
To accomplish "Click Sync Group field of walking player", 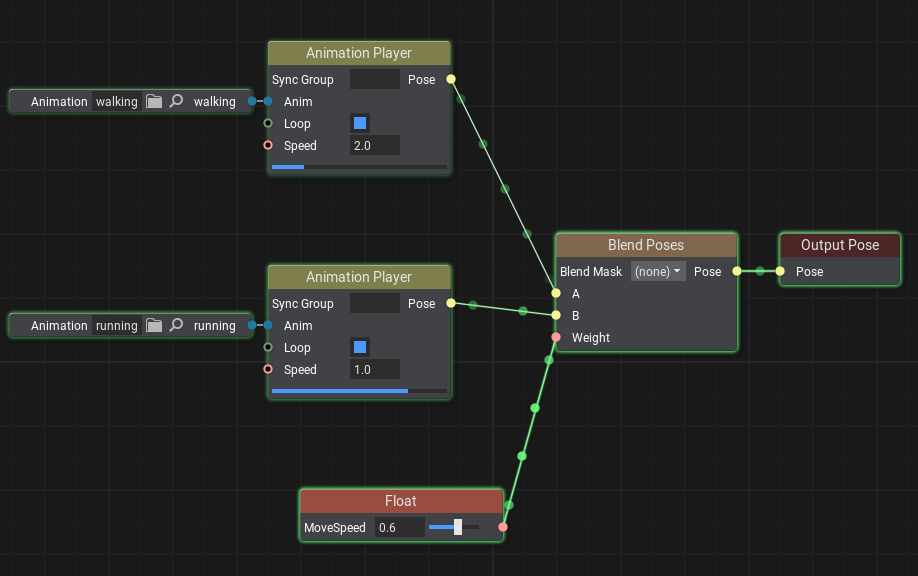I will coord(375,79).
